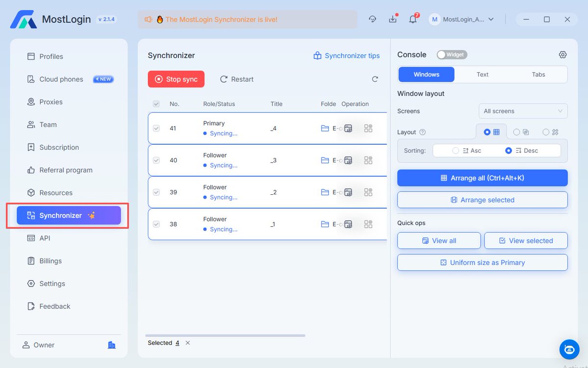
Task: Open the Synchronizer tips link
Action: [346, 55]
